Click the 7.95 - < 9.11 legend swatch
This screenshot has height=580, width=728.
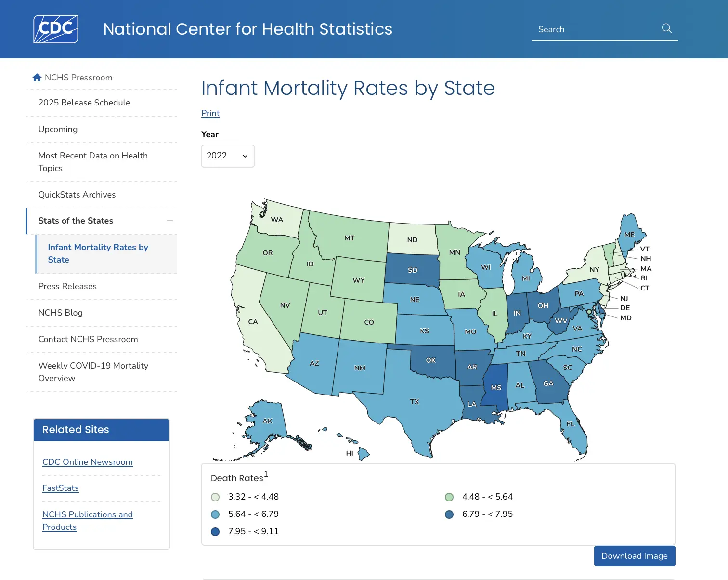(215, 532)
